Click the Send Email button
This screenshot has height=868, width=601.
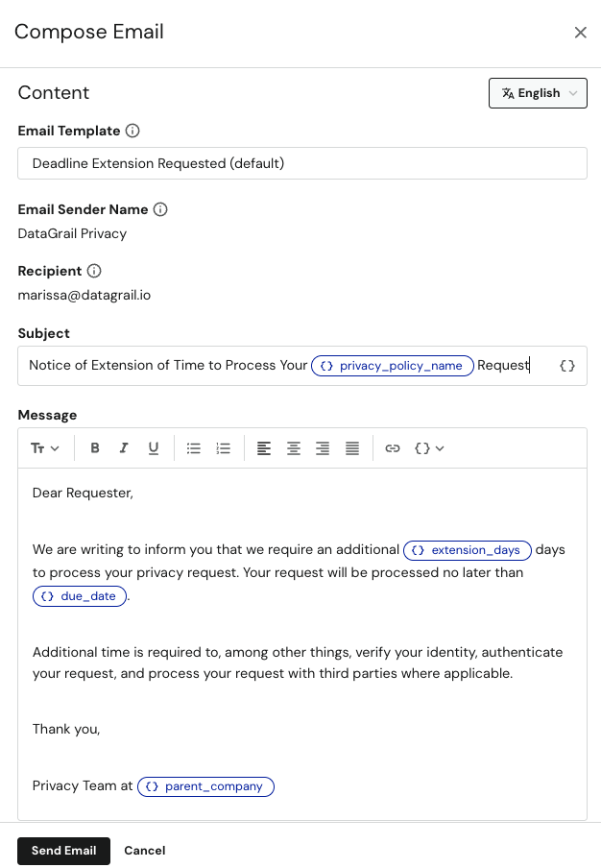(63, 851)
